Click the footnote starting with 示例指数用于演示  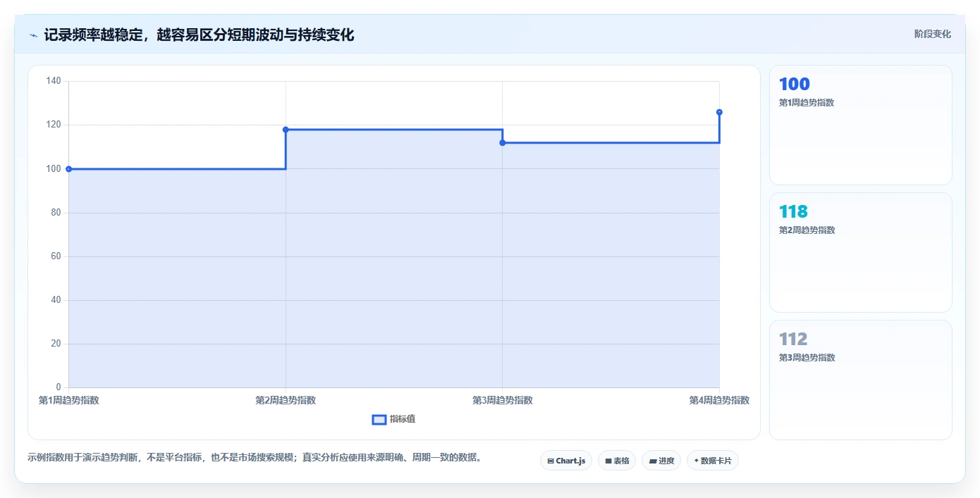255,458
